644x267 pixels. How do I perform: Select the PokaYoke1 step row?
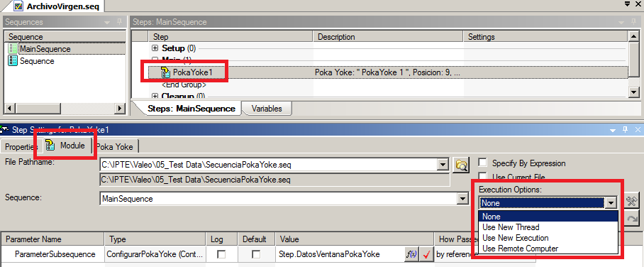pos(387,72)
